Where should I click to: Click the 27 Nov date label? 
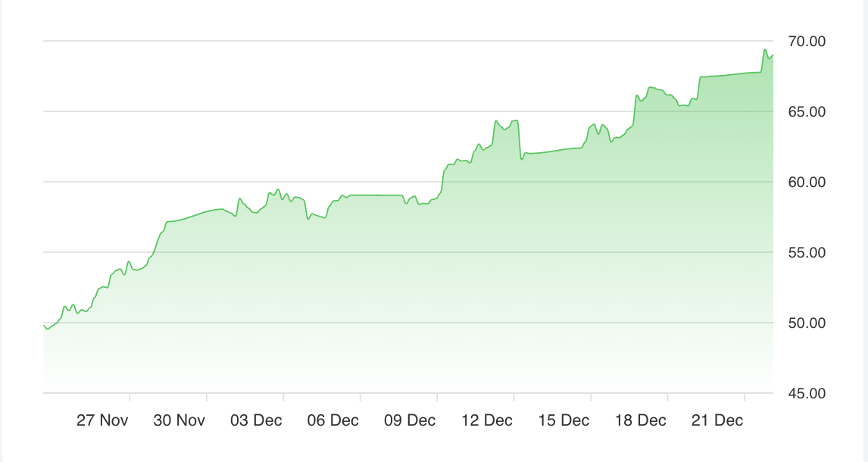(102, 420)
